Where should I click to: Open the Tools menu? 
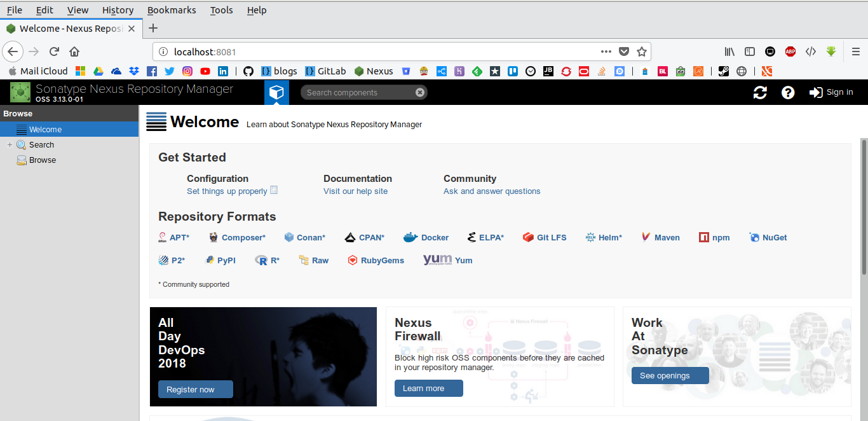(222, 10)
